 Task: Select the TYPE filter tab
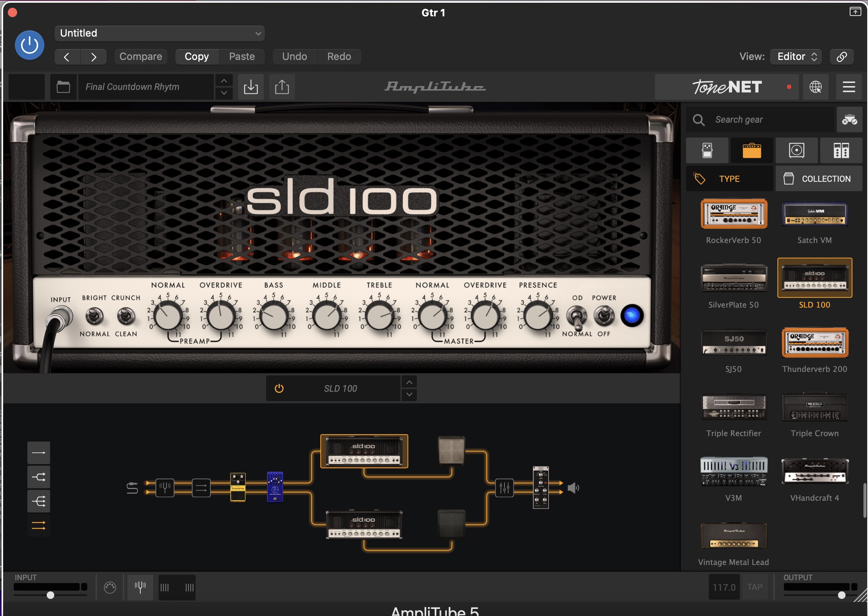pos(729,179)
